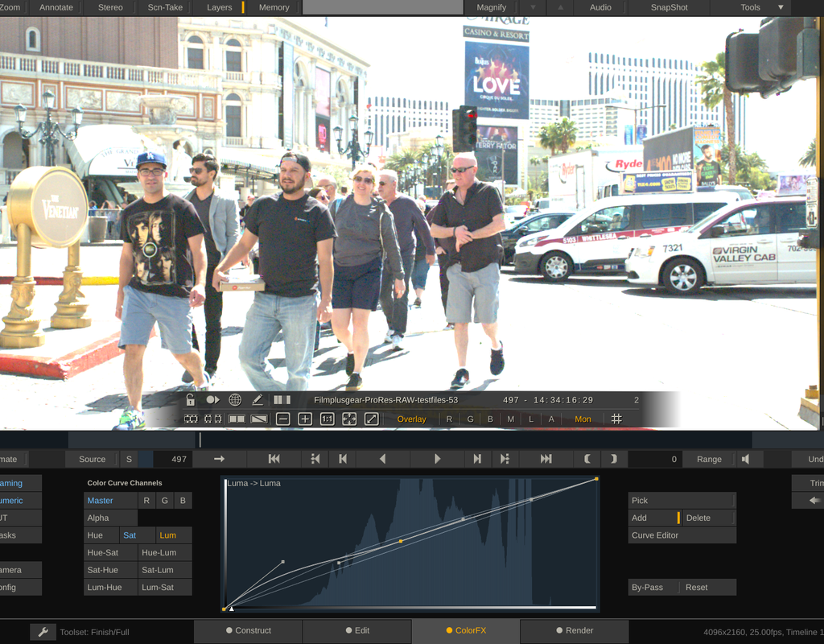Click the frame number field showing 497
Screen dimensions: 824x644
tap(174, 459)
